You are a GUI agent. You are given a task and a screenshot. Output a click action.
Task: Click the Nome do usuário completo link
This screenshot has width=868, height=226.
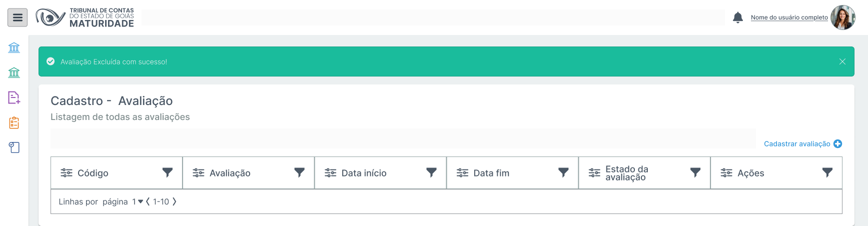click(x=789, y=17)
